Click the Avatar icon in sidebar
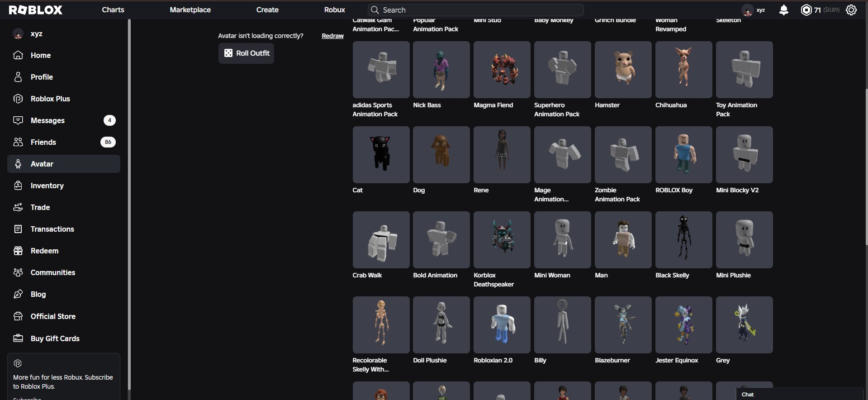 click(18, 164)
